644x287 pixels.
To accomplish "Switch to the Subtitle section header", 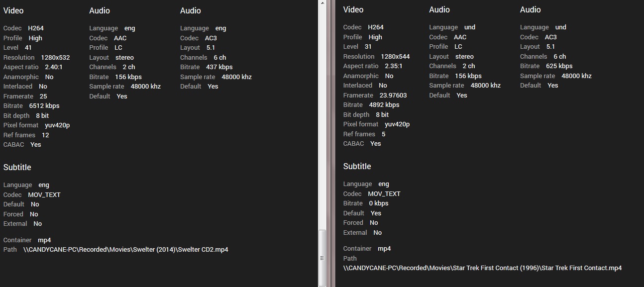I will point(357,166).
